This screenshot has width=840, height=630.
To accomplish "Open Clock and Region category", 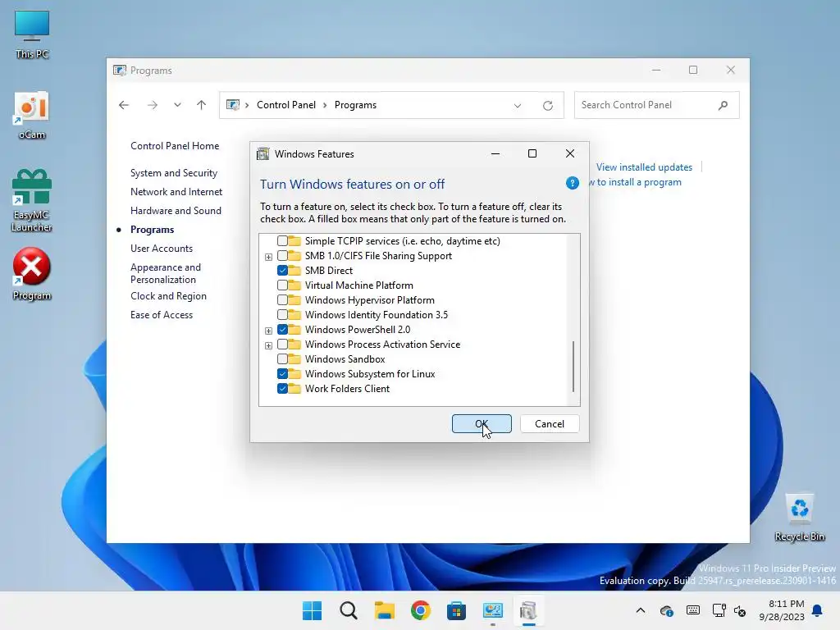I will point(168,295).
